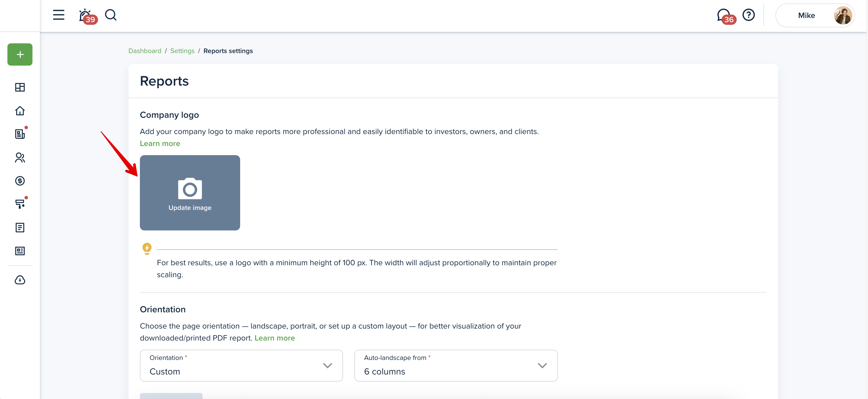Screen dimensions: 868x399
Task: Open the contacts people sidebar icon
Action: coord(20,157)
